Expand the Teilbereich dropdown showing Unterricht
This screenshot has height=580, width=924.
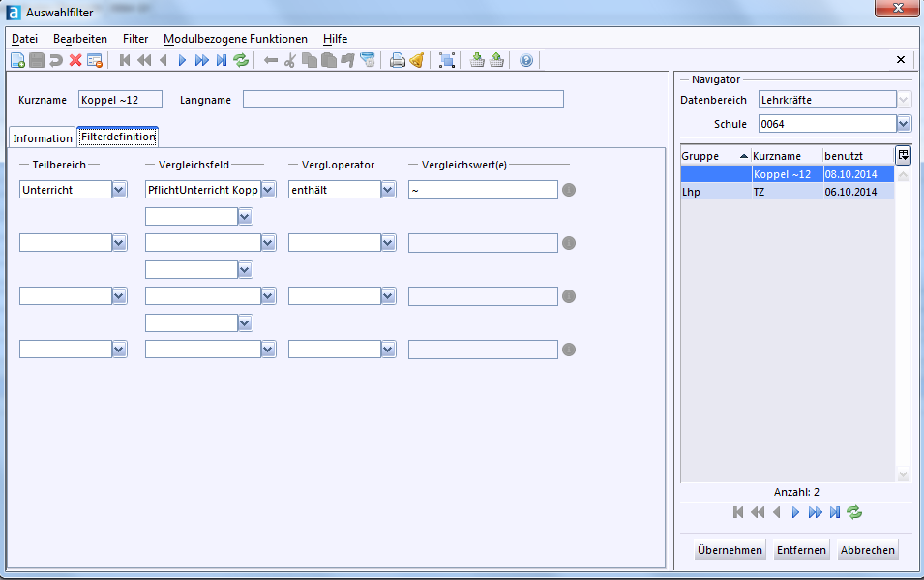pos(120,190)
